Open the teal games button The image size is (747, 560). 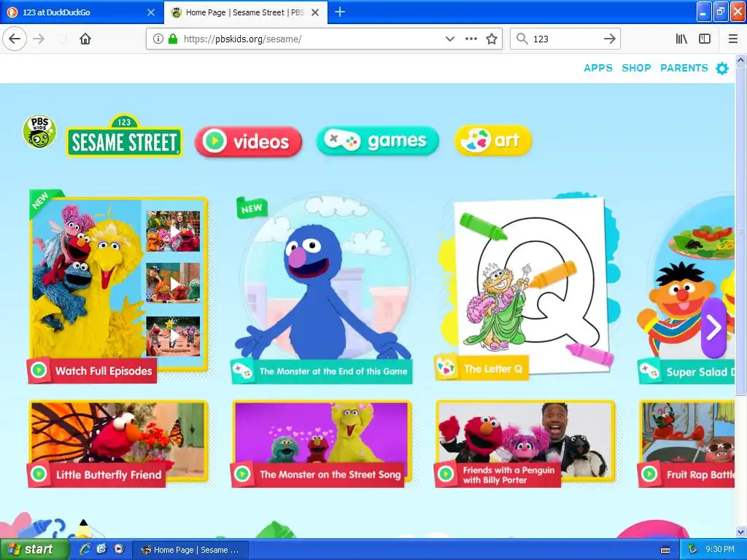point(377,141)
